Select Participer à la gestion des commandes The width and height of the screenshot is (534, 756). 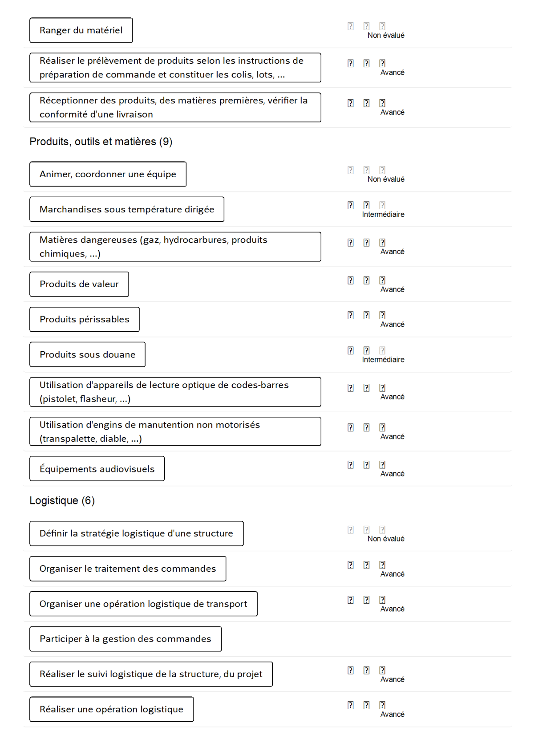(x=125, y=639)
